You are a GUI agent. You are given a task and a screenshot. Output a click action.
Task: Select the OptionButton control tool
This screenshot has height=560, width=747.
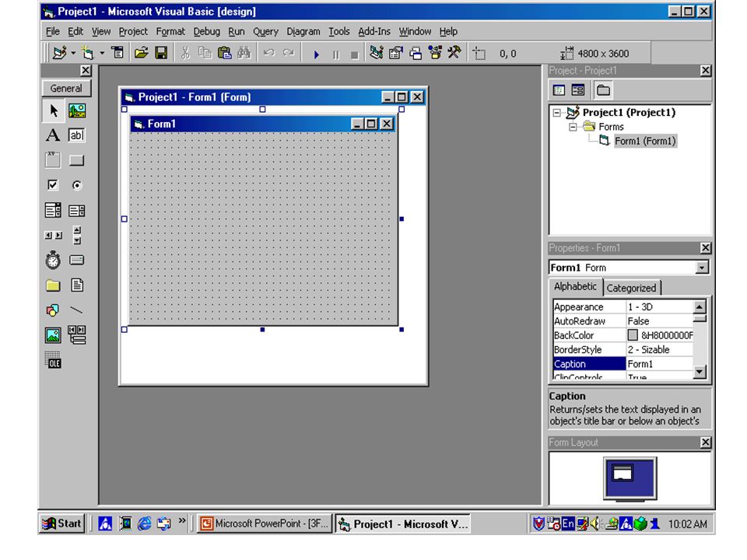point(77,185)
